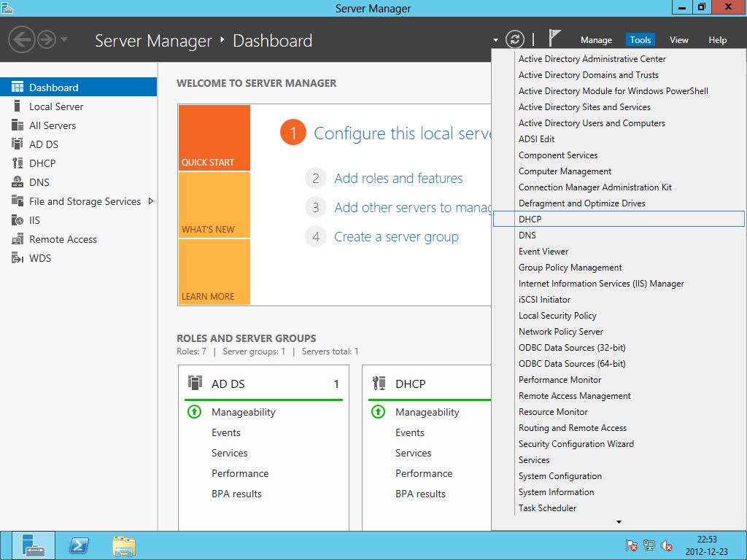Viewport: 747px width, 560px height.
Task: Open Internet Information Services (IIS) Manager
Action: point(619,284)
